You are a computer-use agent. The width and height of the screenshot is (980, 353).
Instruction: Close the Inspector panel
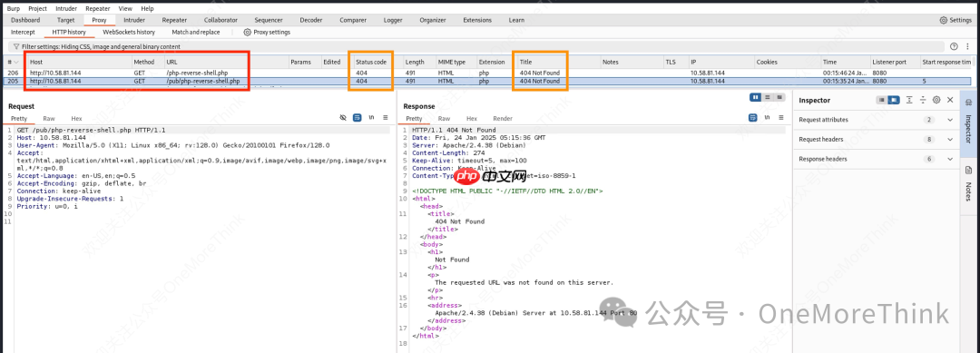click(950, 100)
